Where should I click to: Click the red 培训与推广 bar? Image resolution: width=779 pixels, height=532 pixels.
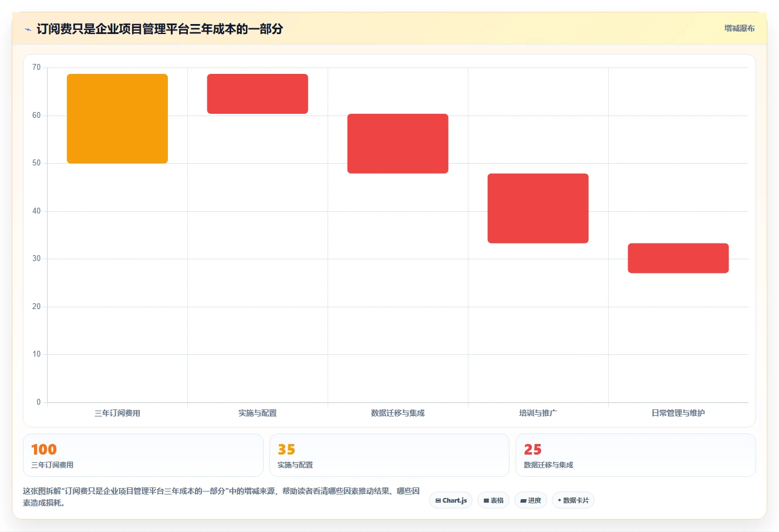[x=538, y=208]
